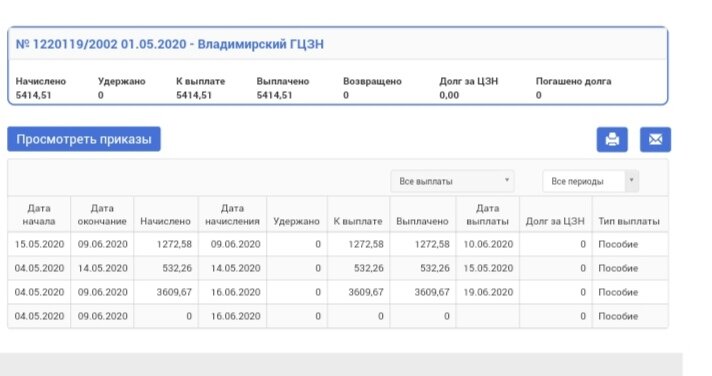Click the printer icon button

(612, 139)
